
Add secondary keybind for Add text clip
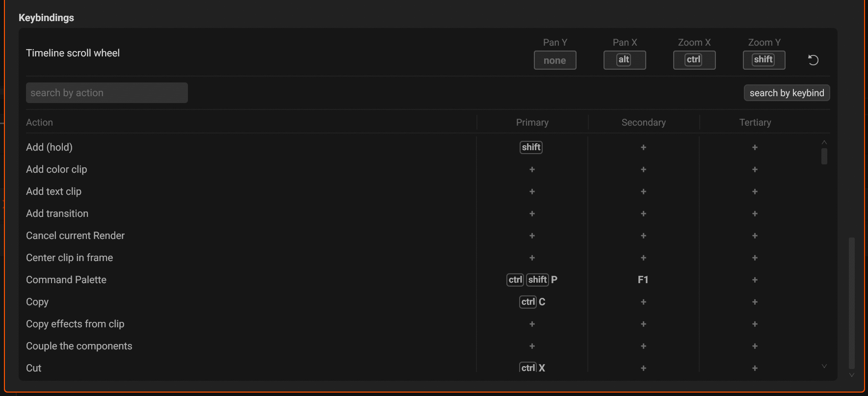click(x=643, y=191)
